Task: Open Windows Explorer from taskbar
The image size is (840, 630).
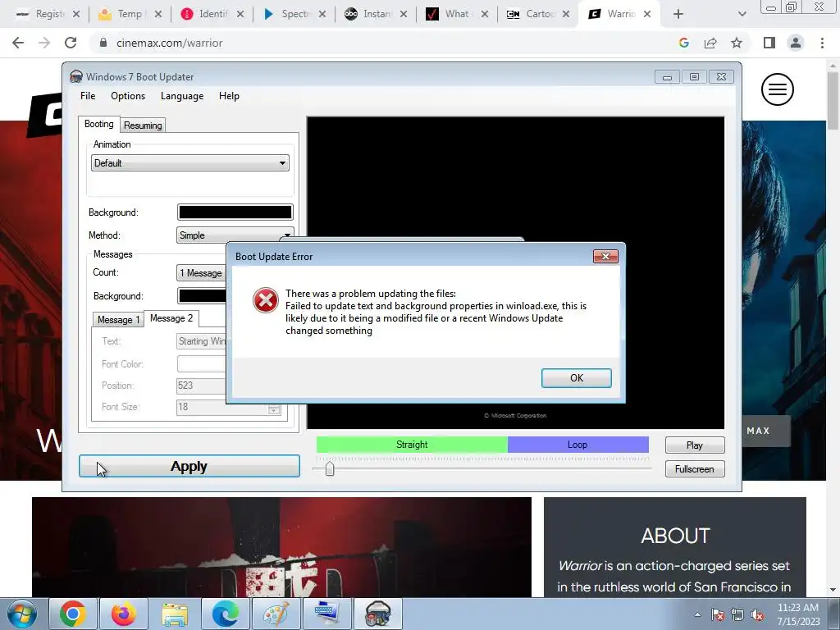Action: click(x=175, y=614)
